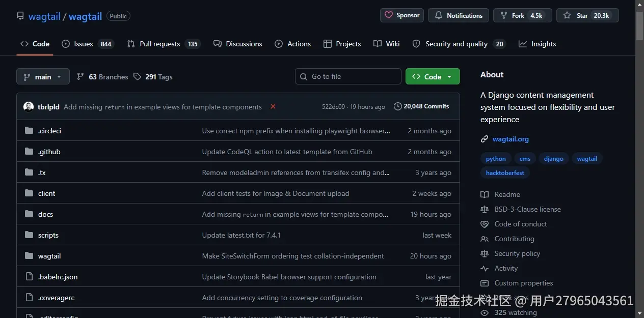This screenshot has width=644, height=318.
Task: Open the docs folder
Action: point(45,214)
